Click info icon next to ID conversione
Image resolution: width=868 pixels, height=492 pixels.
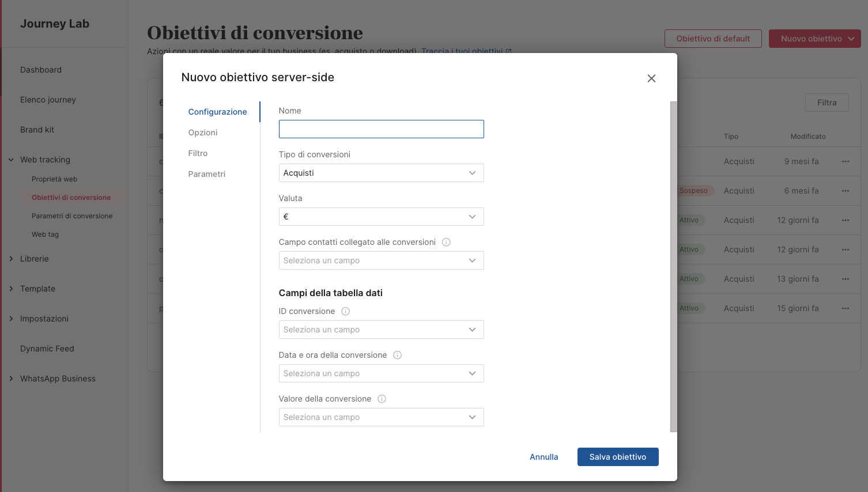tap(346, 311)
